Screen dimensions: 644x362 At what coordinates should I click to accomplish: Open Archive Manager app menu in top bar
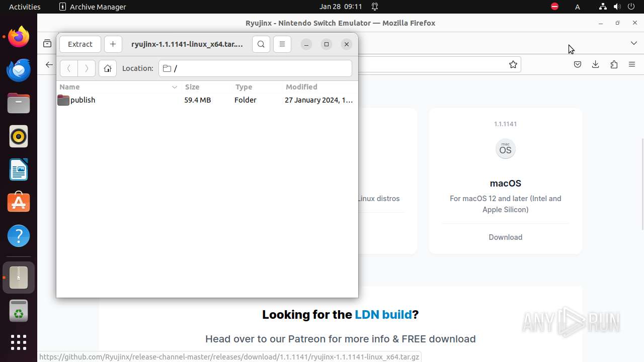pos(93,7)
